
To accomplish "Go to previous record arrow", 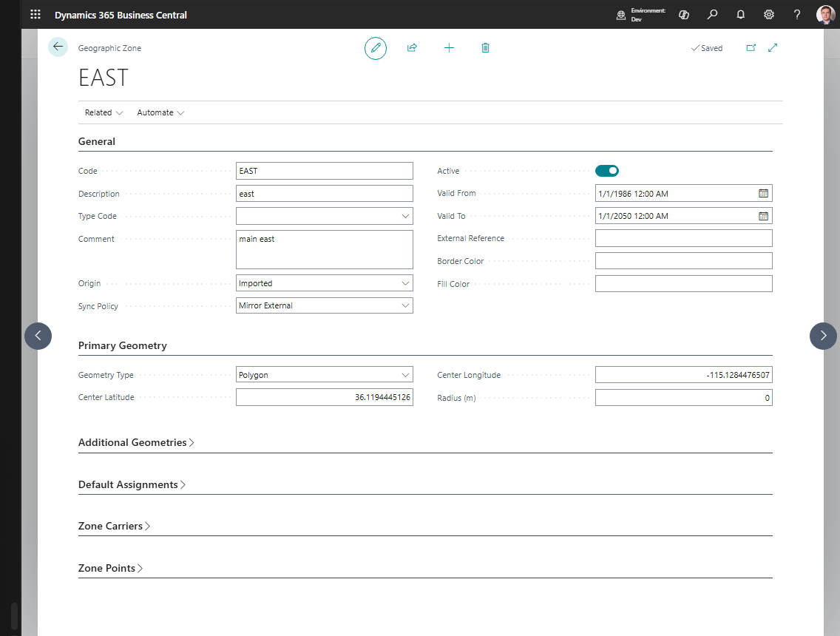I will (x=38, y=336).
